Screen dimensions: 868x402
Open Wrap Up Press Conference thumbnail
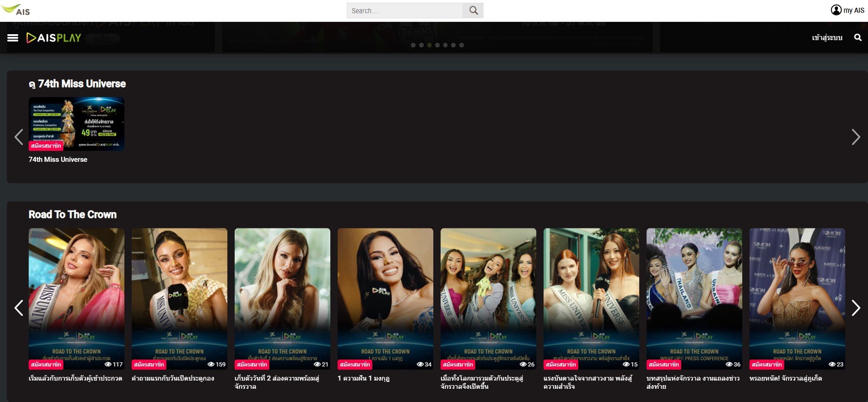coord(694,299)
